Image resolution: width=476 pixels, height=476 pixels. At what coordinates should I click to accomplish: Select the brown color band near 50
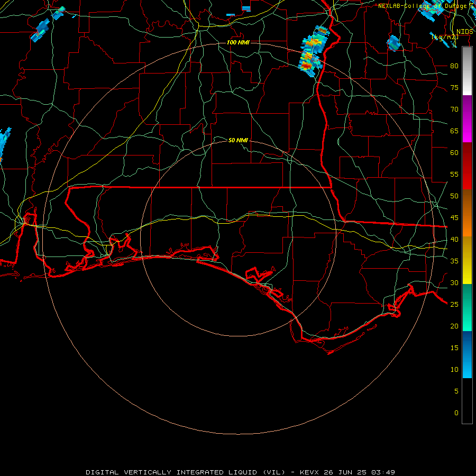click(467, 202)
